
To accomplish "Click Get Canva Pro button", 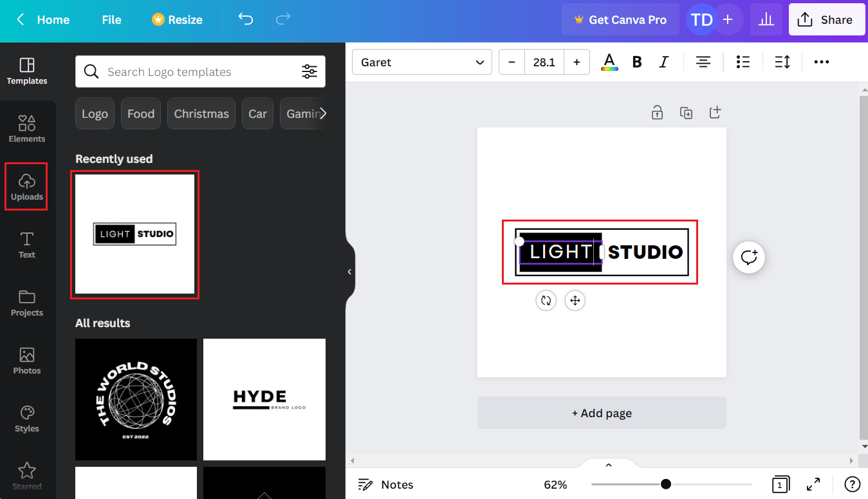I will 621,20.
